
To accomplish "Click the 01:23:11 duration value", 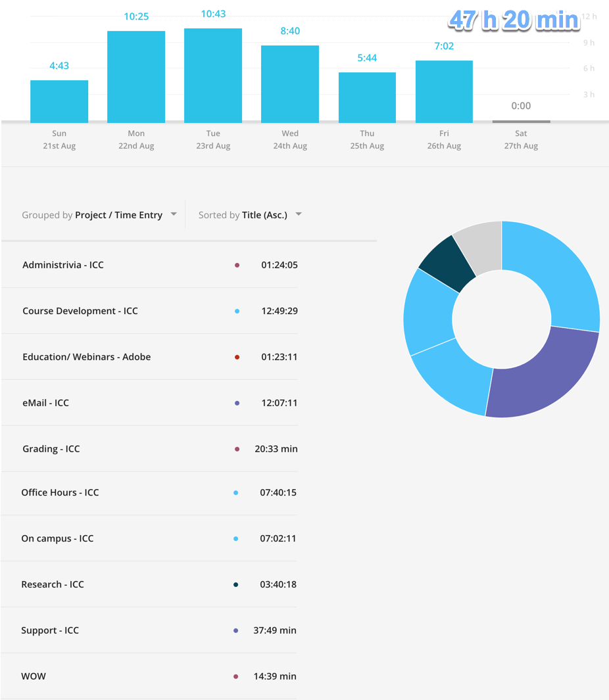I will [x=280, y=357].
